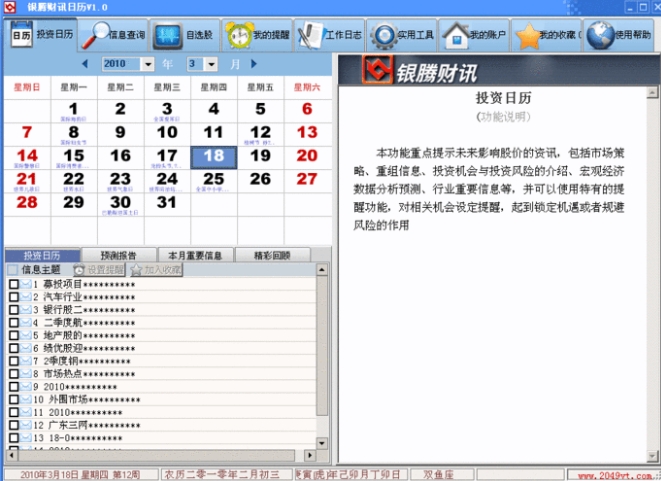Click envelope icon of row 8 市场热点
The width and height of the screenshot is (661, 481).
coord(26,374)
